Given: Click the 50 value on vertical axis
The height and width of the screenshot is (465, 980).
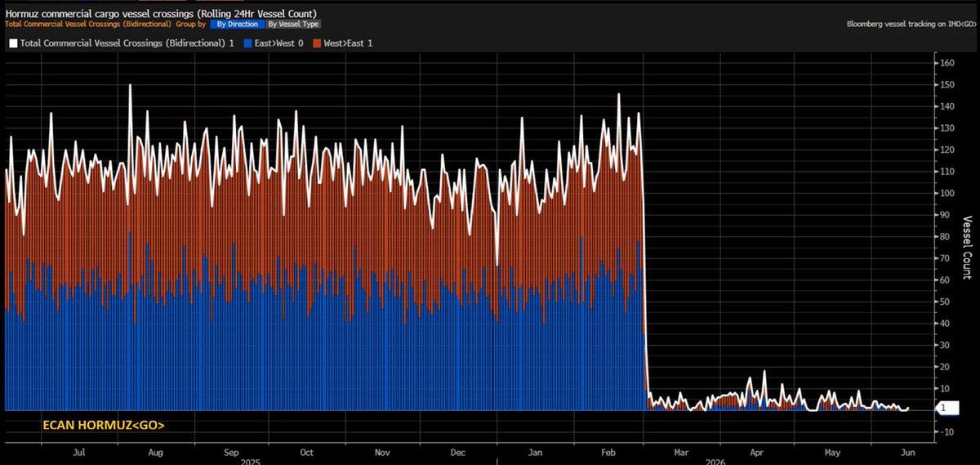Looking at the screenshot, I should click(944, 302).
